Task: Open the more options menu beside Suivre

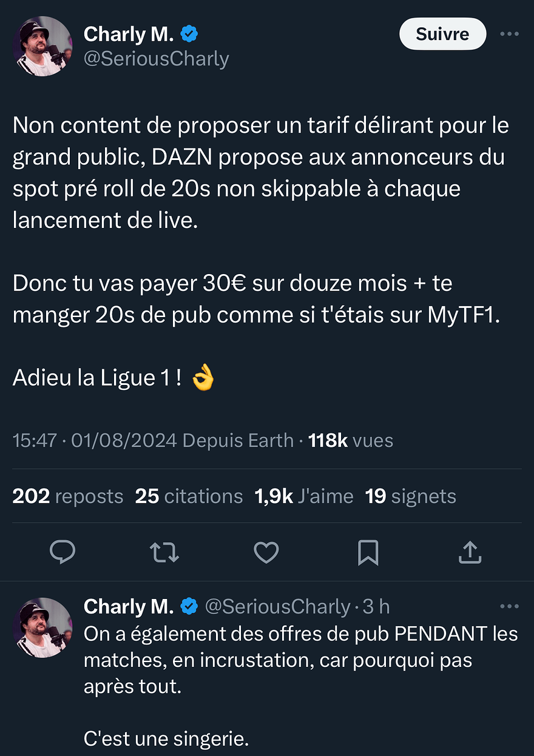Action: (x=509, y=34)
